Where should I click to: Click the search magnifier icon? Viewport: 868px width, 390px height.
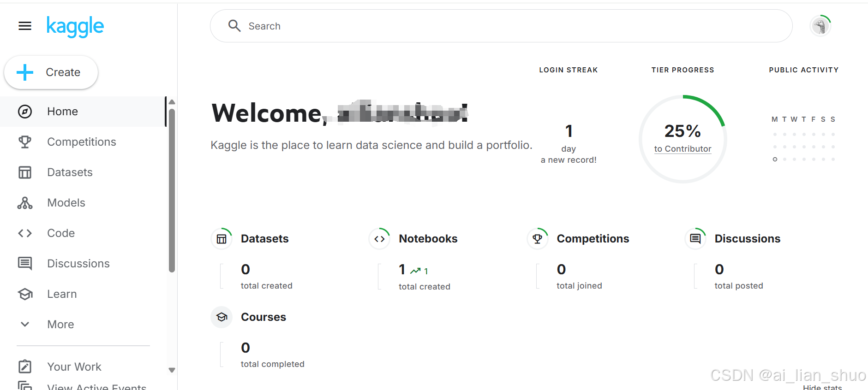(x=234, y=26)
